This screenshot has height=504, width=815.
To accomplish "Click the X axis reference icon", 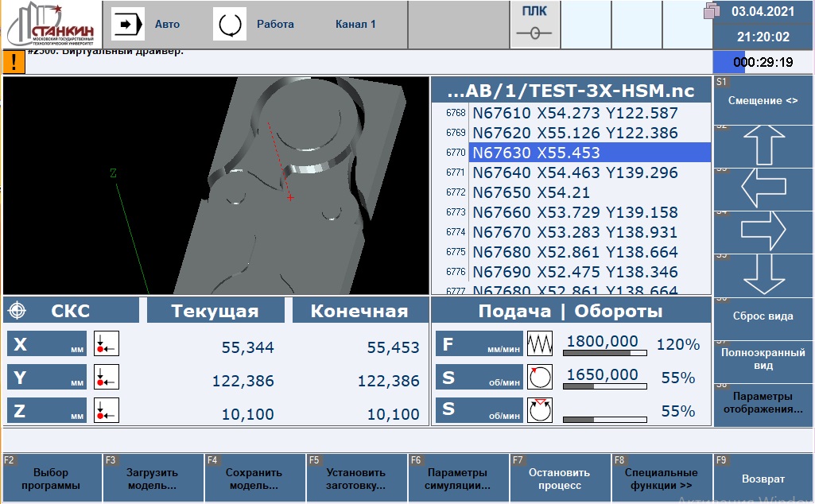I will [x=106, y=344].
